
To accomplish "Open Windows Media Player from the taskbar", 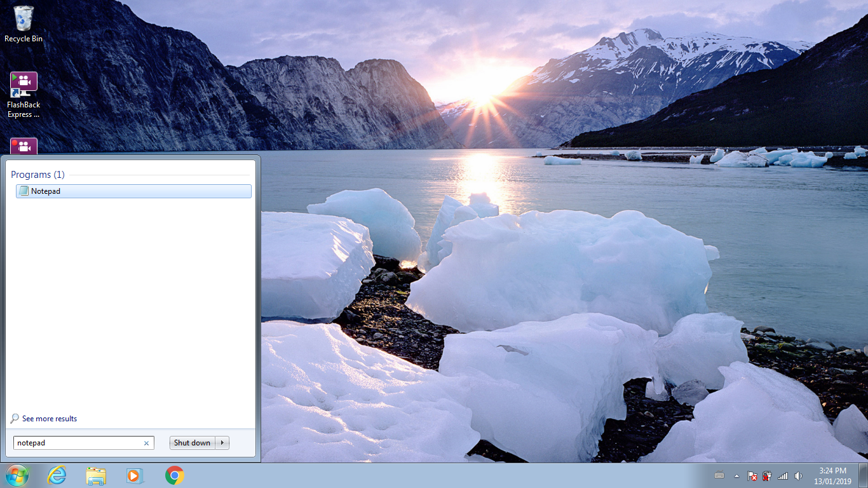I will (x=135, y=475).
